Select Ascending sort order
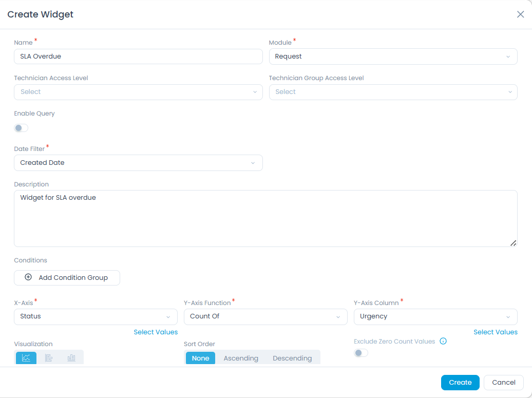This screenshot has height=398, width=532. coord(240,357)
